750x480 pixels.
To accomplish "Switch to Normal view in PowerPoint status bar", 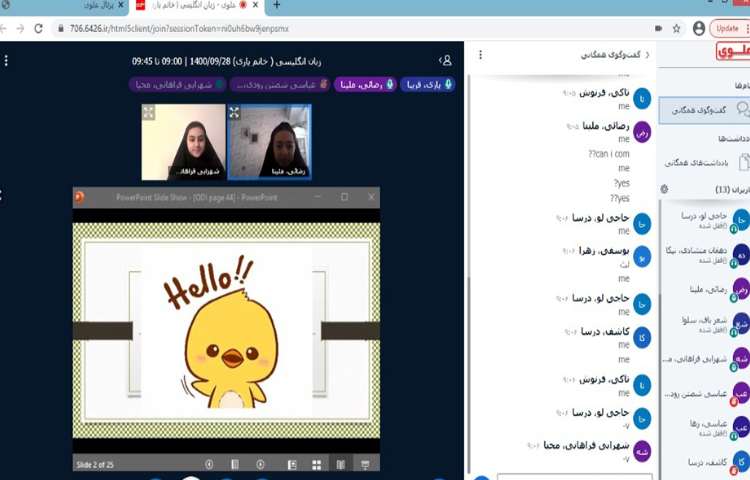I will tap(292, 465).
